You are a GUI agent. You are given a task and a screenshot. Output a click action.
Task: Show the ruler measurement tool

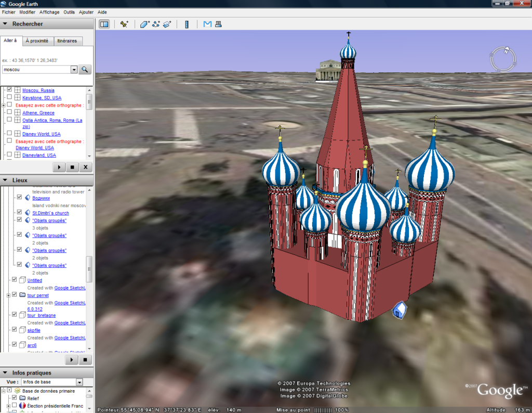(187, 24)
